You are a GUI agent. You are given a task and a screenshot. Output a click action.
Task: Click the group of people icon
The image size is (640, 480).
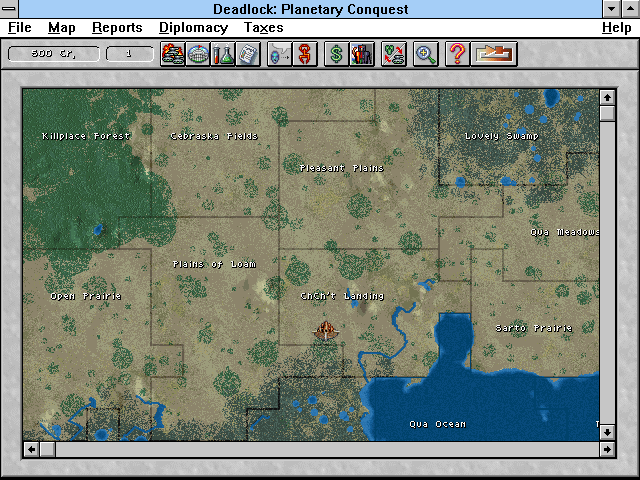[x=361, y=54]
